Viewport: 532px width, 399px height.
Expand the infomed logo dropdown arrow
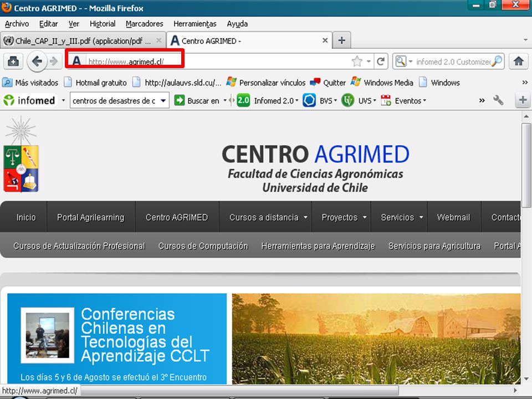click(63, 100)
